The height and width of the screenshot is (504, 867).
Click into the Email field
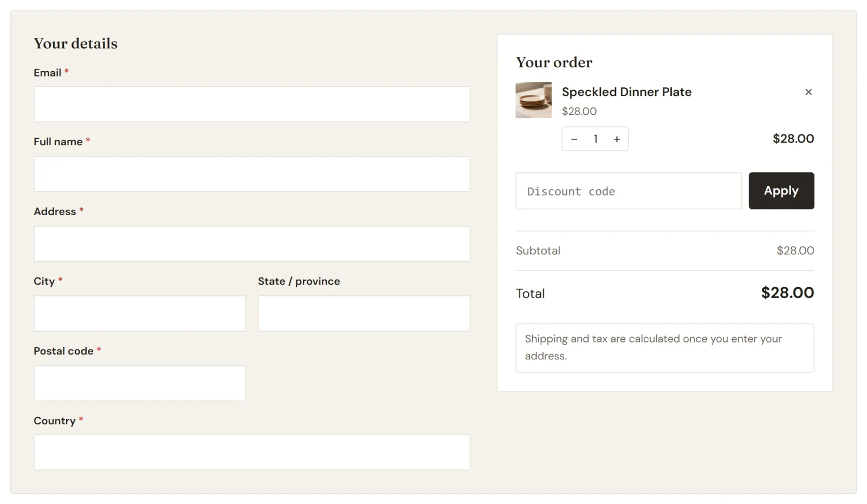pyautogui.click(x=252, y=104)
